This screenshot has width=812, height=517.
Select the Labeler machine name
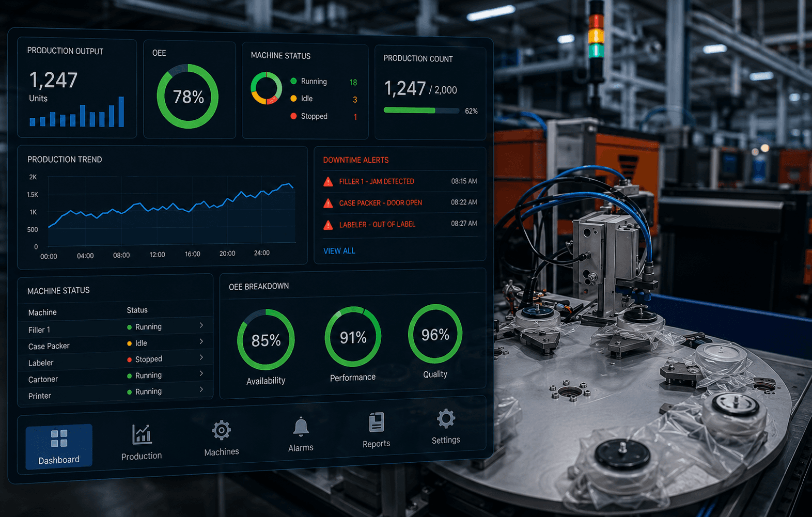pyautogui.click(x=41, y=363)
